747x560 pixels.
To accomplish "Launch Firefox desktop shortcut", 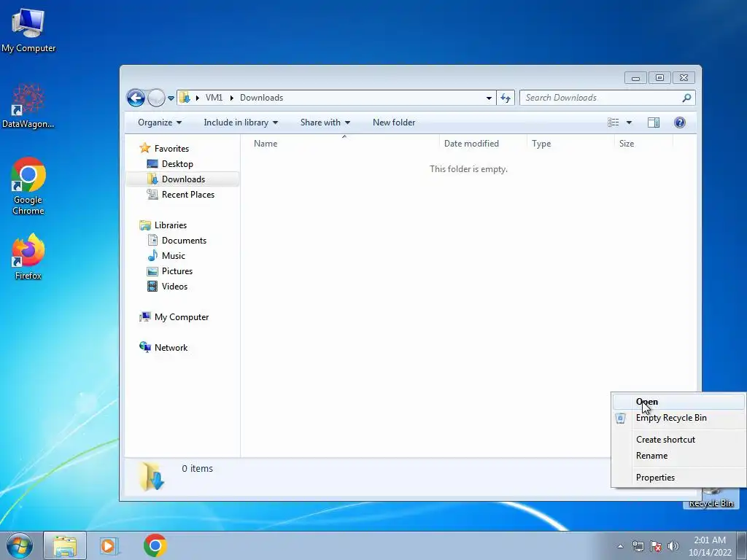I will tap(28, 257).
